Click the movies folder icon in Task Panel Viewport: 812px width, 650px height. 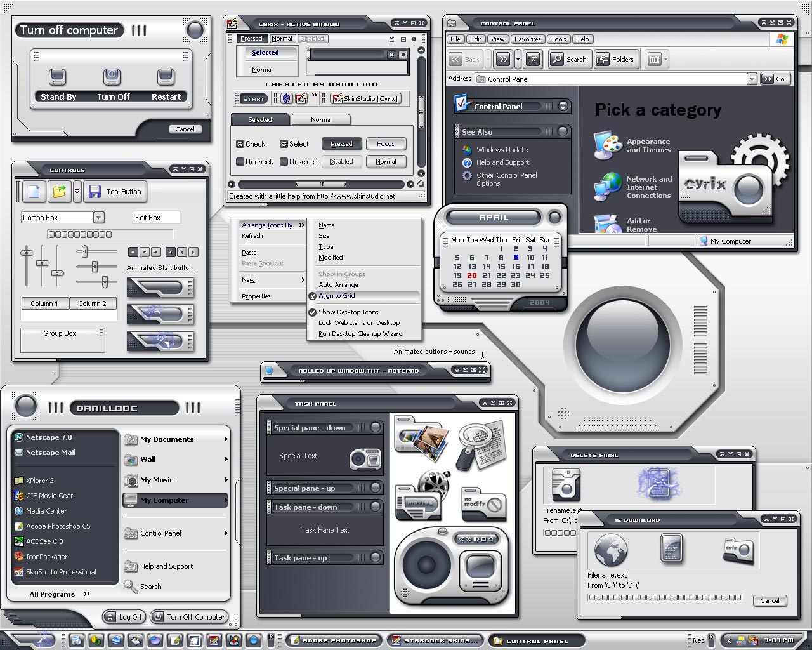coord(422,496)
